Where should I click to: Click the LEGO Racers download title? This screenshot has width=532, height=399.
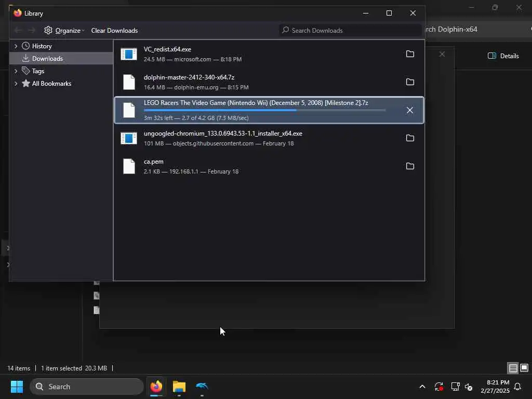coord(256,103)
